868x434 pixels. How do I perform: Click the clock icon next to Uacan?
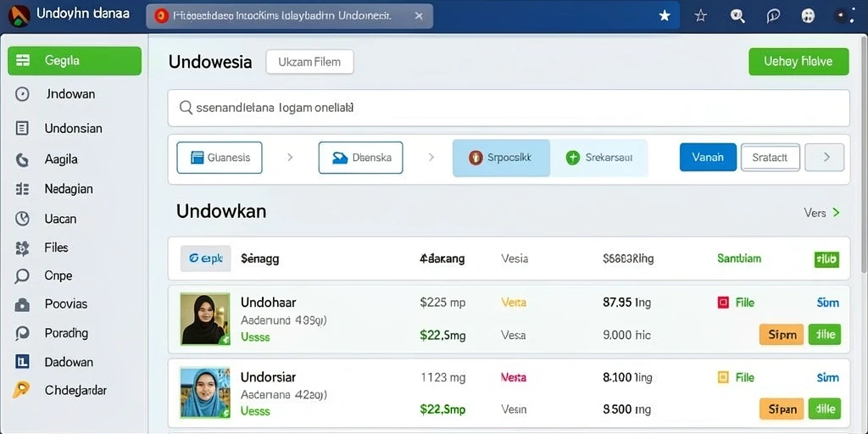[22, 219]
